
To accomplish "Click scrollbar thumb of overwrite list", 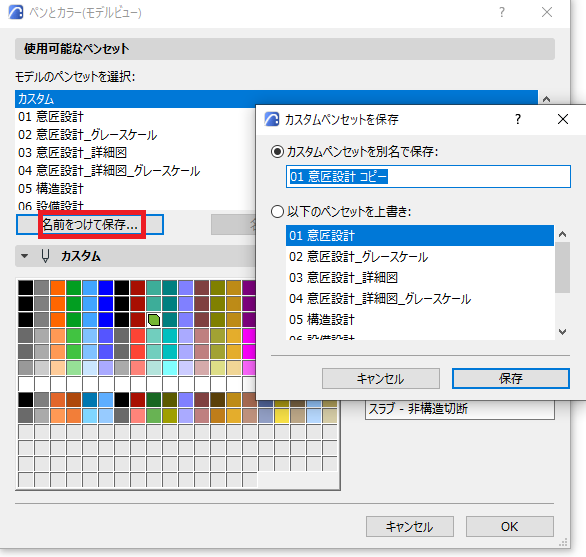I will click(562, 267).
